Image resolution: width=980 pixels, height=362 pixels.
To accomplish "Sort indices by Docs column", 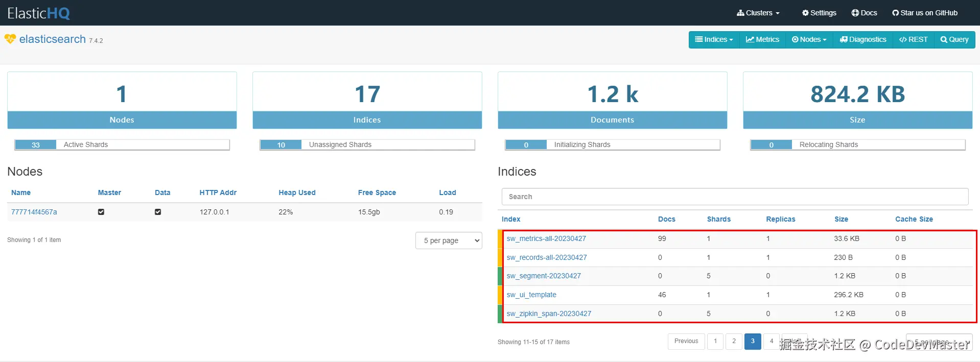I will click(x=667, y=219).
